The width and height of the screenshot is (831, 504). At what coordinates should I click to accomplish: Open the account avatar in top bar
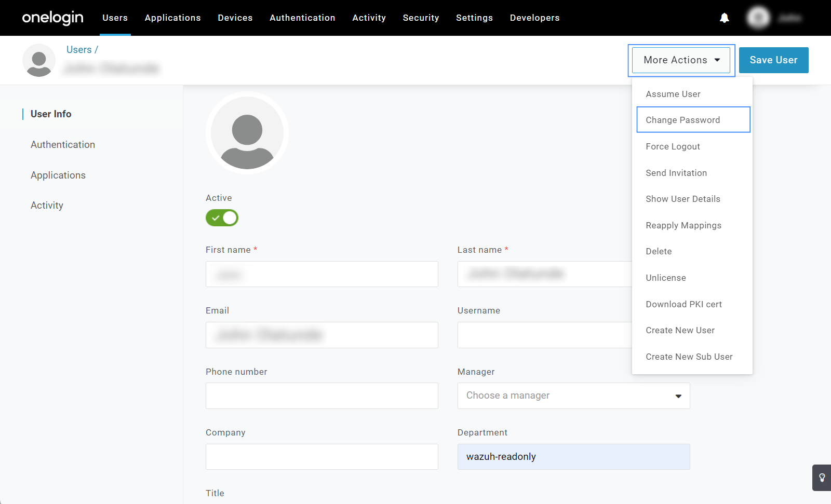point(758,18)
